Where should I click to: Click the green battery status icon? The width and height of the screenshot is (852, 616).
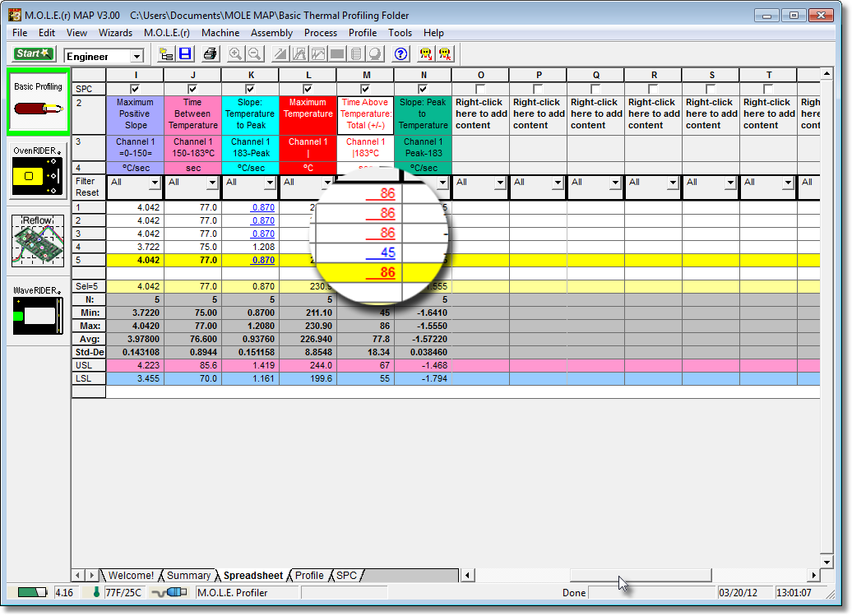[x=32, y=592]
